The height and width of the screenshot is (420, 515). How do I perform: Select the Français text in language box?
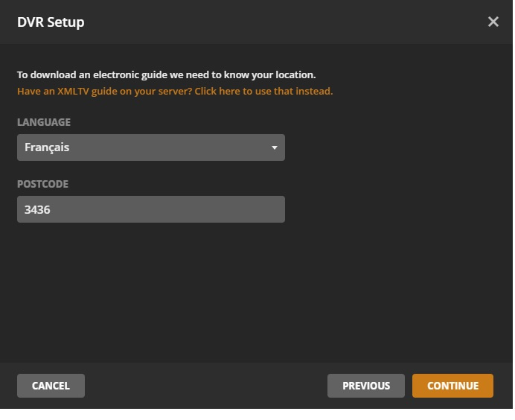pos(47,147)
